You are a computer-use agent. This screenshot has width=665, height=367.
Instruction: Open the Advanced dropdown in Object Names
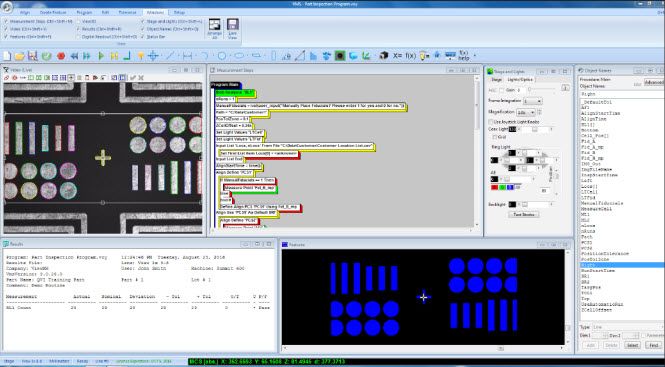tap(654, 82)
